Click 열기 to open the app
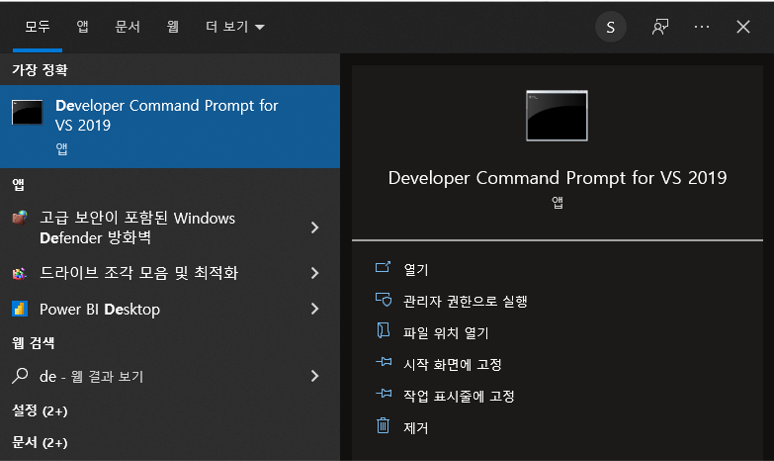 click(416, 269)
